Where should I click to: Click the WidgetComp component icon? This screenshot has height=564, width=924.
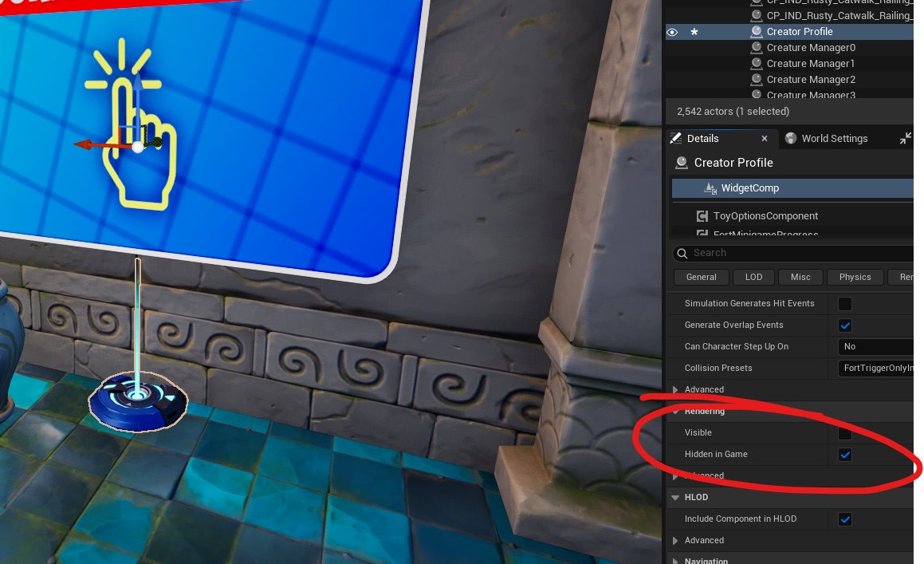[710, 188]
